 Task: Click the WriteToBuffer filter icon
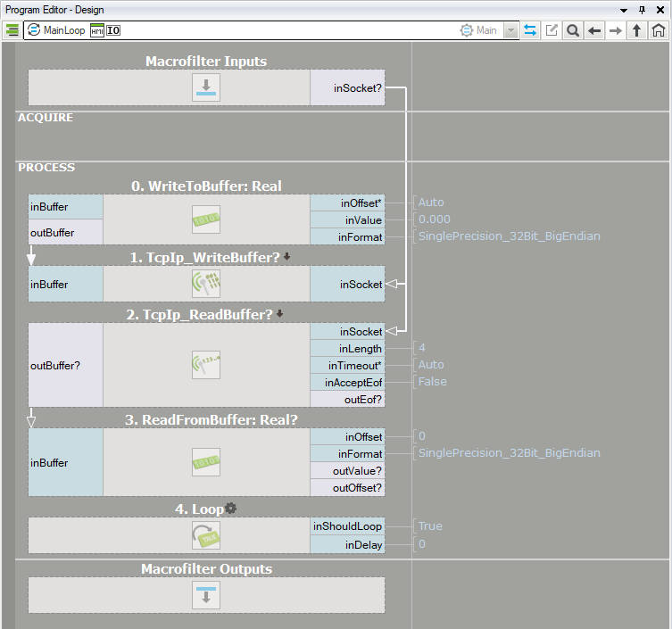click(206, 219)
